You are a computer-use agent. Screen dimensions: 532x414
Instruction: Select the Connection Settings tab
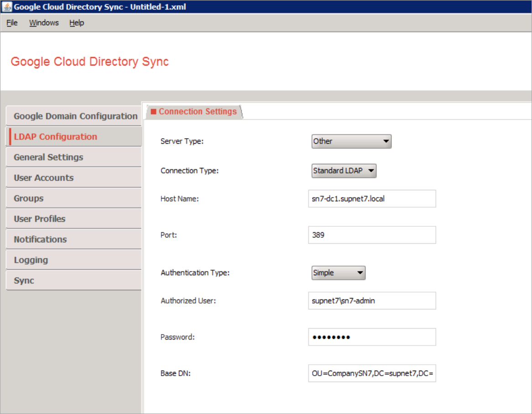(194, 112)
